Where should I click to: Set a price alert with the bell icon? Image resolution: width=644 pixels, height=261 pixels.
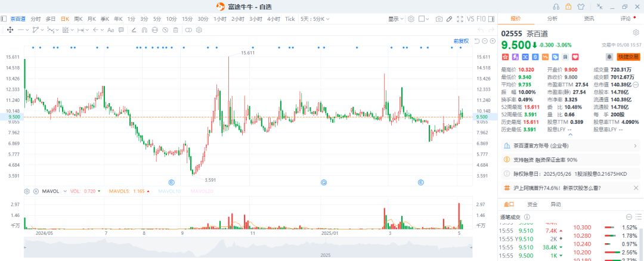609,57
